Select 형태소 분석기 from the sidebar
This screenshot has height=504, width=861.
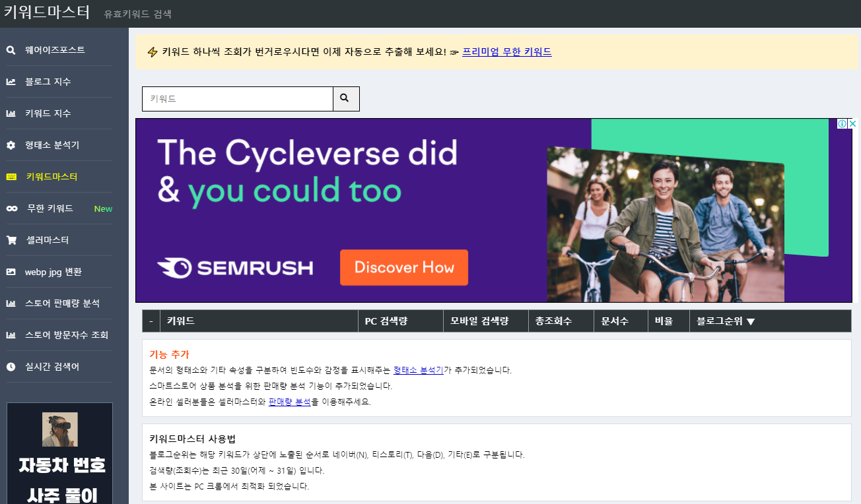click(52, 145)
